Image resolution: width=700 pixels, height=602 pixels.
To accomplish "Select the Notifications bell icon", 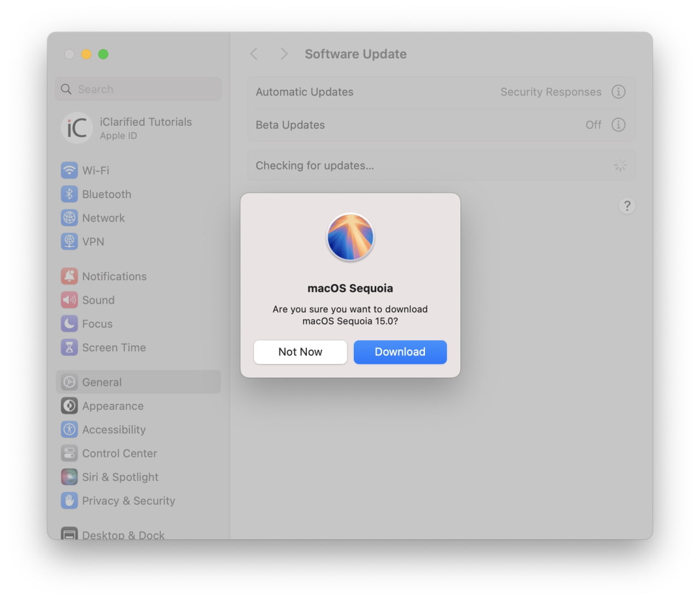I will [x=69, y=276].
